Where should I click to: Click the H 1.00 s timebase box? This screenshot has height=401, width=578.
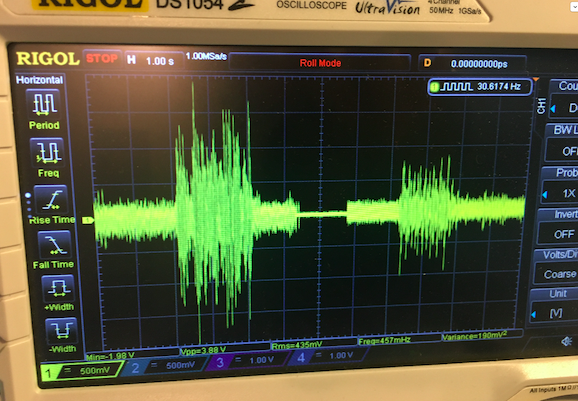click(x=154, y=60)
